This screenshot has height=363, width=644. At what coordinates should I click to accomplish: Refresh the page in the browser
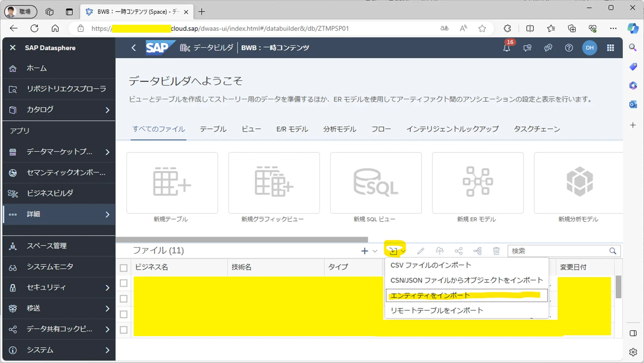pos(34,28)
